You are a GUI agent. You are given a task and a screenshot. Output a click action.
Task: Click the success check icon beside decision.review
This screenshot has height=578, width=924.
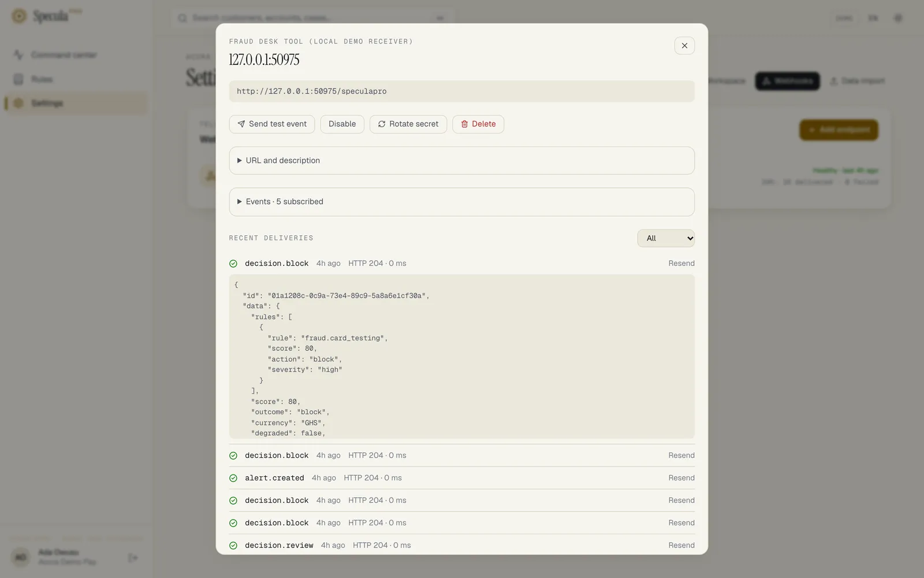click(x=233, y=546)
